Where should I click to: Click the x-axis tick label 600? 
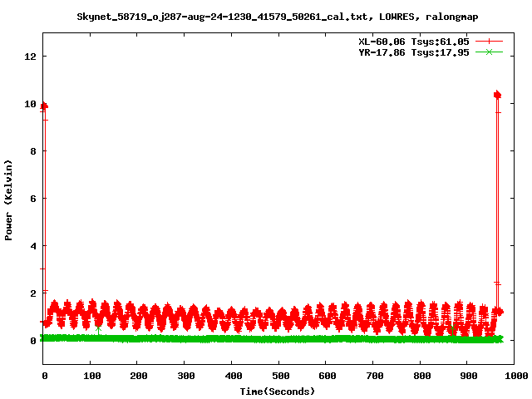click(x=328, y=376)
